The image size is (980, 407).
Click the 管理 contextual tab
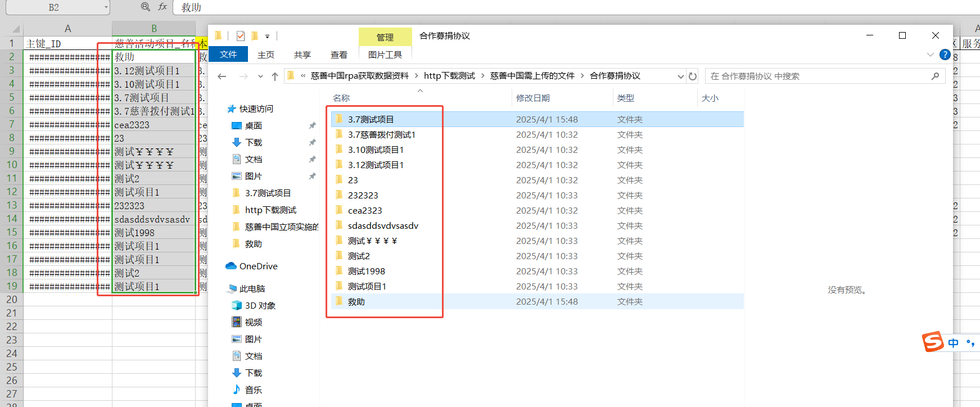[385, 37]
